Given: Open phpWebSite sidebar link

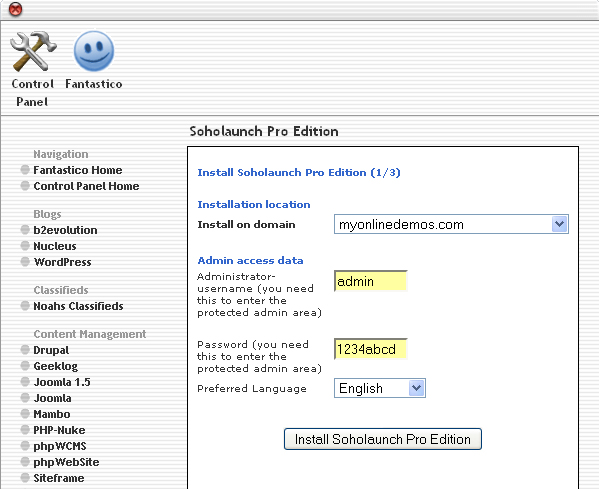Looking at the screenshot, I should click(x=66, y=463).
